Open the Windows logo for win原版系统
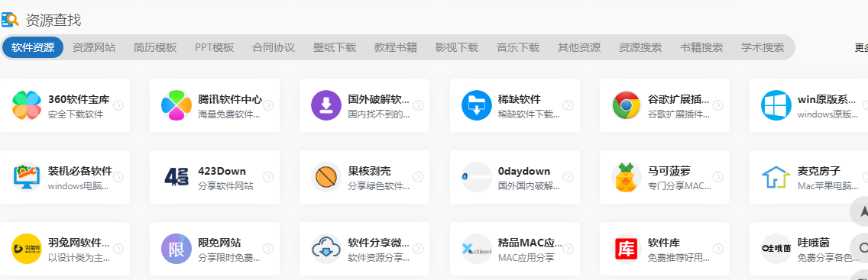Image resolution: width=868 pixels, height=280 pixels. coord(776,105)
